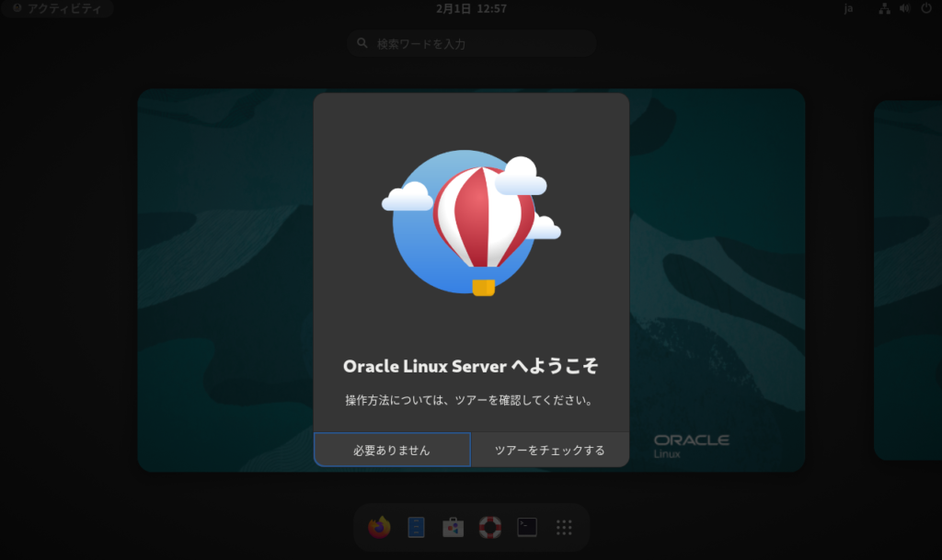Image resolution: width=942 pixels, height=560 pixels.
Task: Click the アクティビティ button
Action: (57, 8)
